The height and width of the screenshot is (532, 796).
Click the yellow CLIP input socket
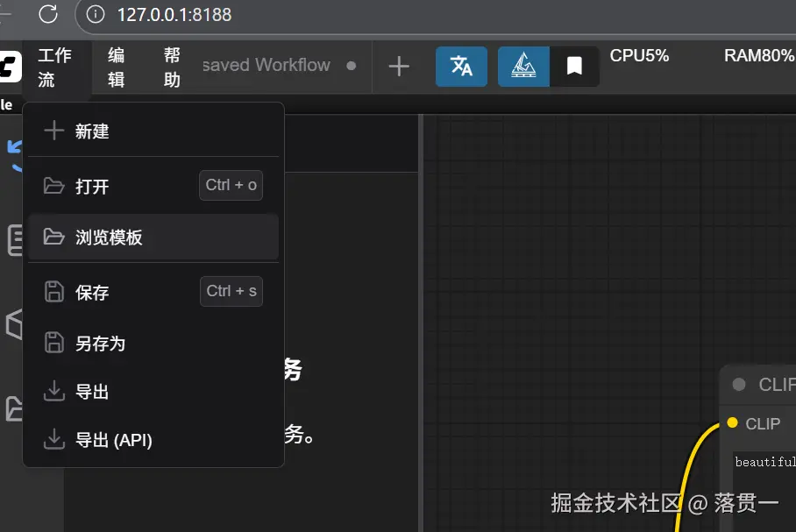[x=732, y=422]
